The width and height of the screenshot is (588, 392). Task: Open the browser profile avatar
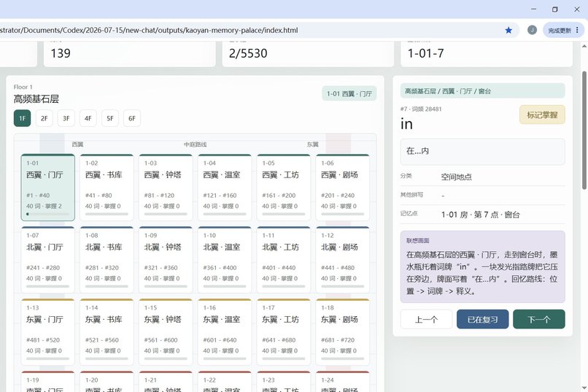[532, 30]
